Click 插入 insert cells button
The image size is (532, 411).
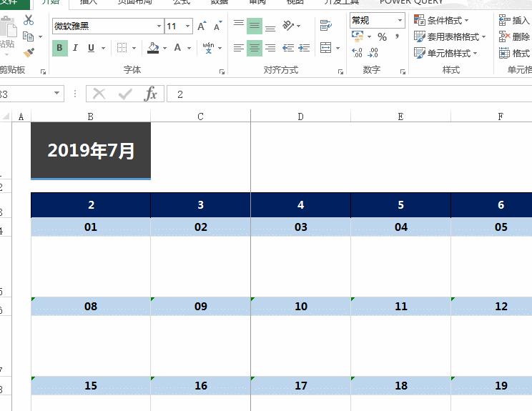514,20
